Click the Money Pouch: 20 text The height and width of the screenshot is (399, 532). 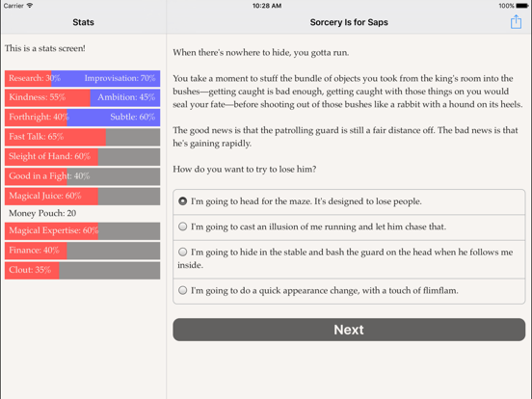pyautogui.click(x=42, y=213)
